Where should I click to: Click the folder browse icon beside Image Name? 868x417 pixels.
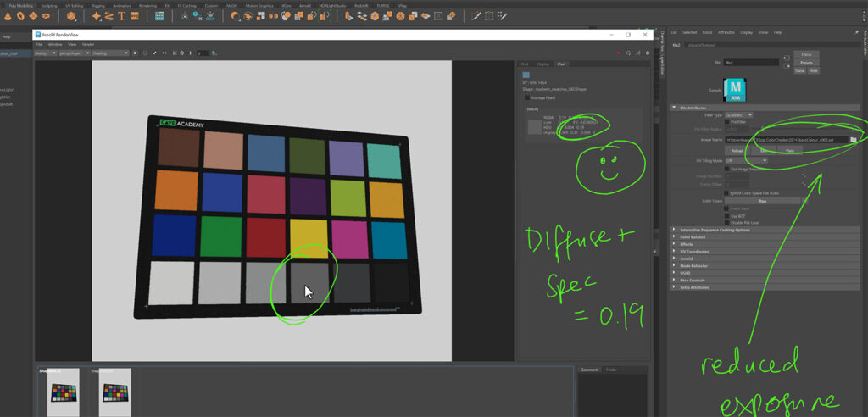[x=854, y=139]
